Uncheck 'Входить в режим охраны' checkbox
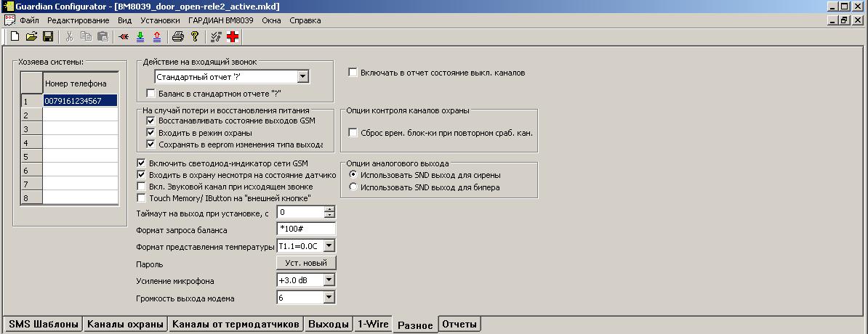 click(151, 133)
